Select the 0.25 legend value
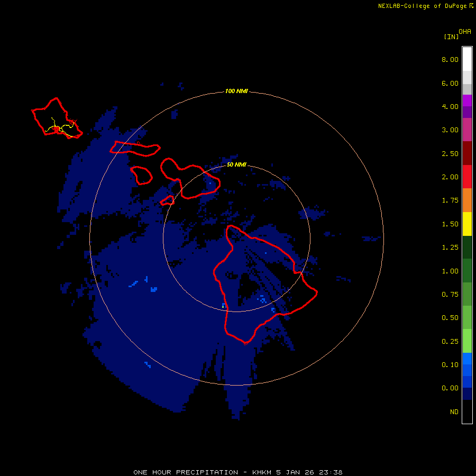Viewport: 476px width, 476px height. pos(450,342)
